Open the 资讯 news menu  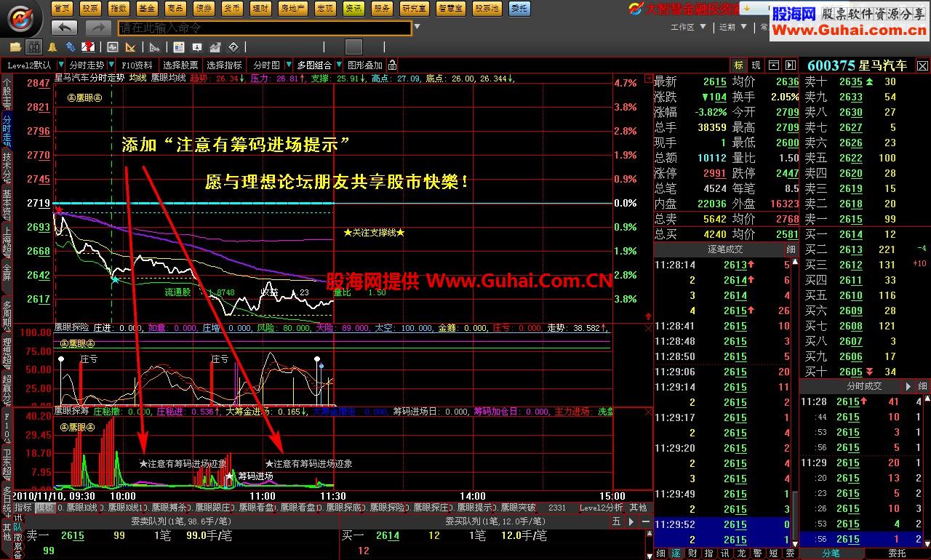pyautogui.click(x=353, y=8)
